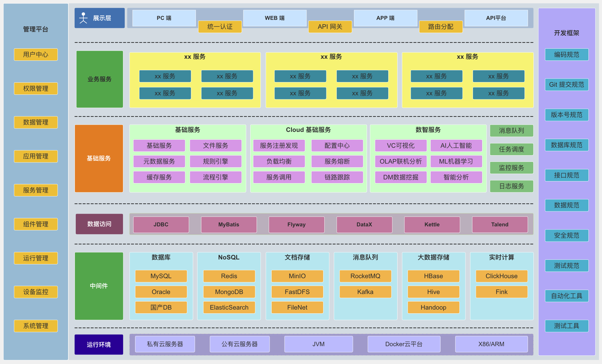Select the JDBC box
The image size is (602, 364).
[161, 225]
